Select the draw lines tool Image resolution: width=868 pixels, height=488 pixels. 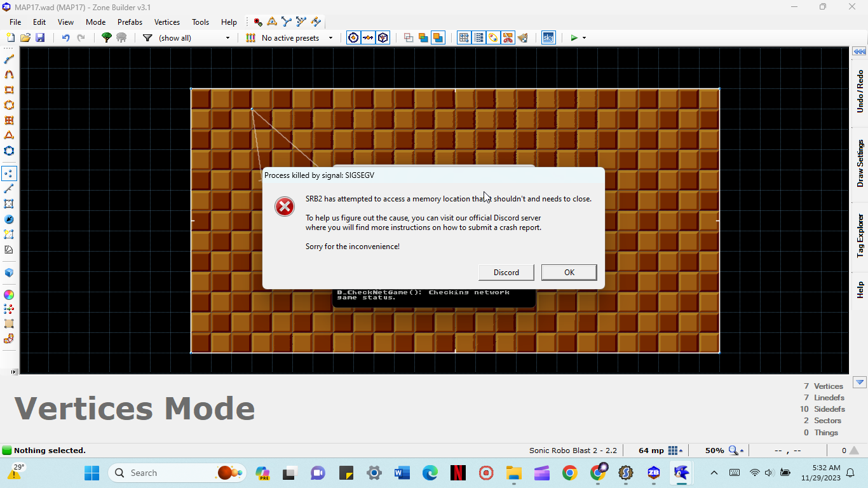tap(9, 59)
